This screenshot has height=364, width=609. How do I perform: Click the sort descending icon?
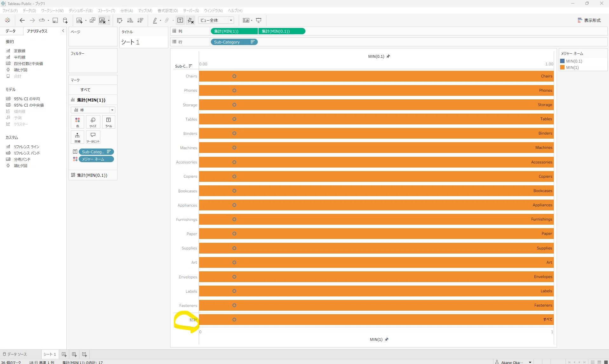click(x=140, y=20)
